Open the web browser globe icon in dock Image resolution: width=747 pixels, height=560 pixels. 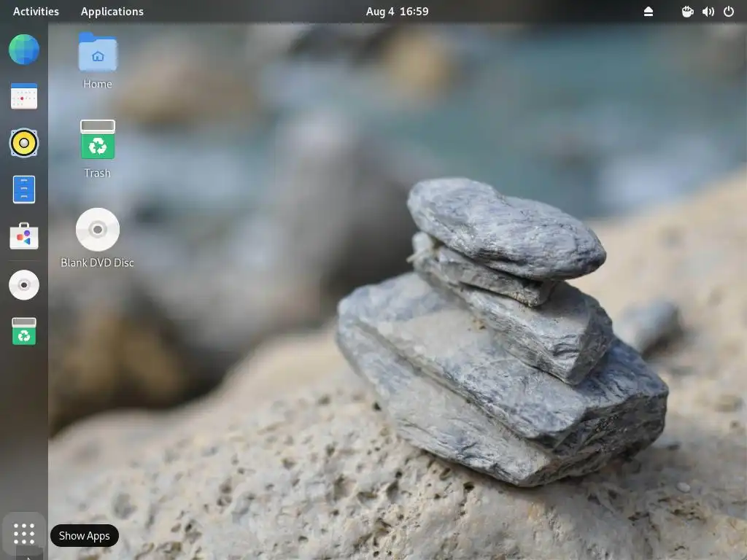coord(24,50)
